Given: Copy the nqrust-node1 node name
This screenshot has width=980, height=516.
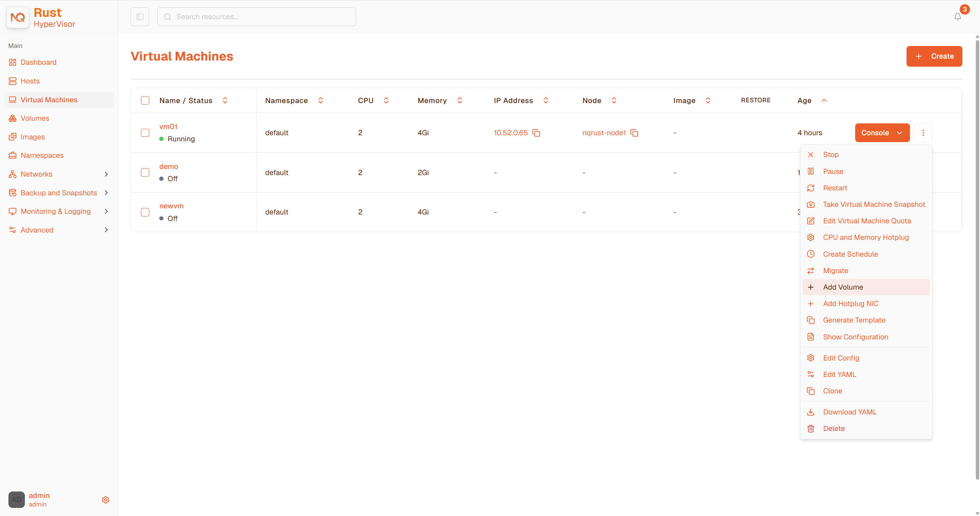Looking at the screenshot, I should coord(634,133).
